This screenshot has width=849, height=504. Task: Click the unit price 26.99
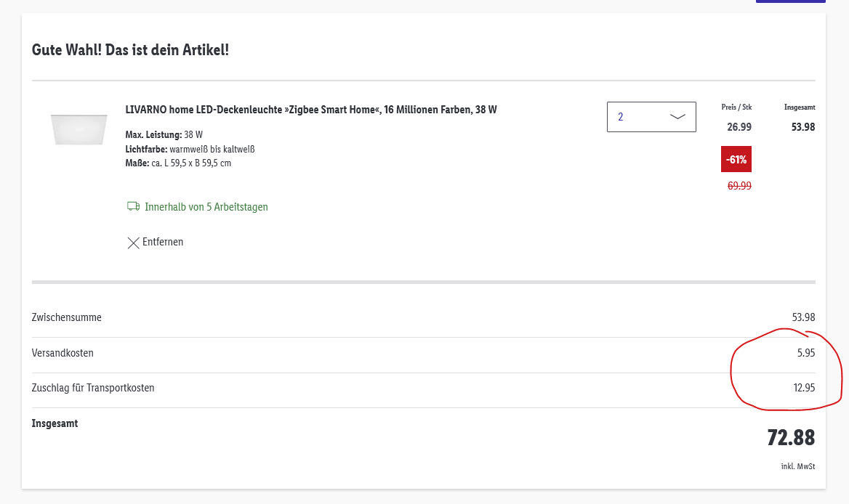click(739, 127)
